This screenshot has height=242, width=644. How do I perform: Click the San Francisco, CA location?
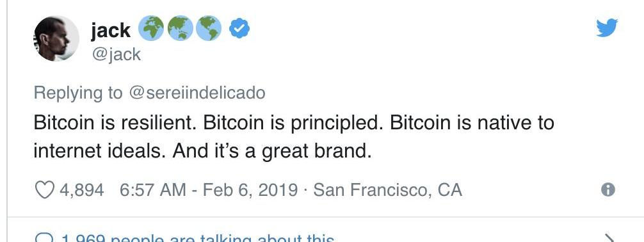coord(388,190)
